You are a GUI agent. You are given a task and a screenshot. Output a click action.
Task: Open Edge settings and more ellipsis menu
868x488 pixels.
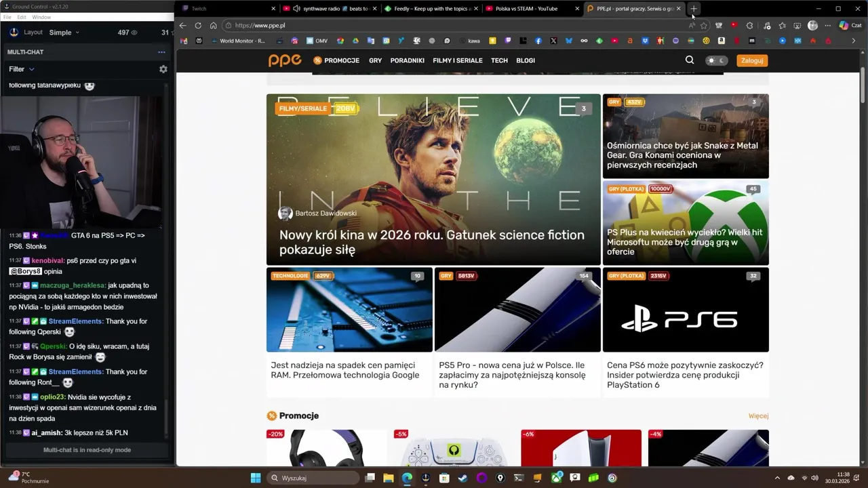(827, 26)
